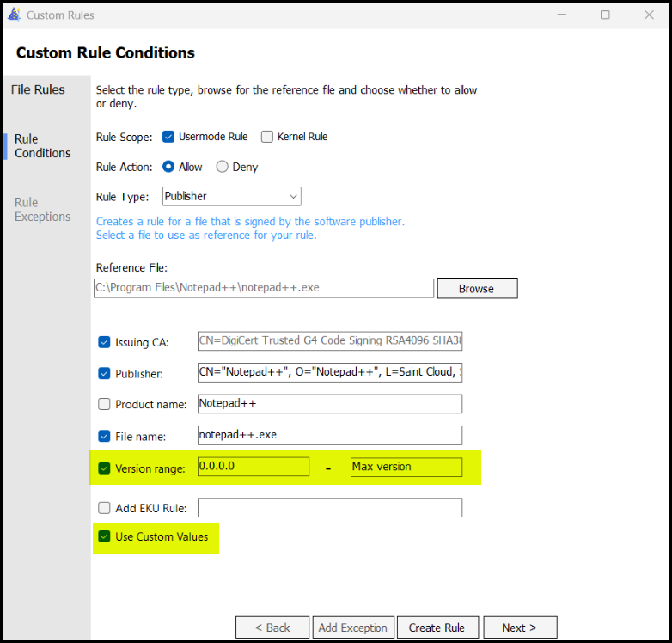Close the Custom Rules window
This screenshot has height=643, width=672.
649,15
